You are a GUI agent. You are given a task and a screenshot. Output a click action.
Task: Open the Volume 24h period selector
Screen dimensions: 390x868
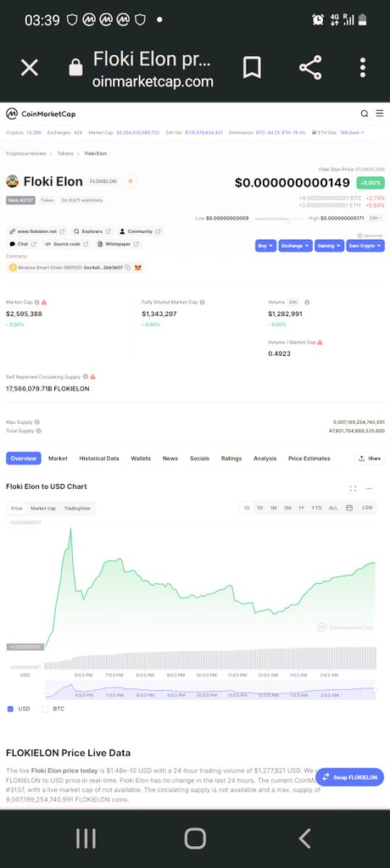click(x=293, y=303)
